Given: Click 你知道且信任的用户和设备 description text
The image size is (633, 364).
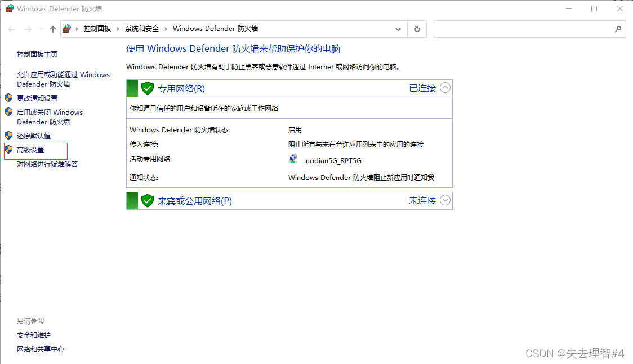Looking at the screenshot, I should (x=204, y=109).
